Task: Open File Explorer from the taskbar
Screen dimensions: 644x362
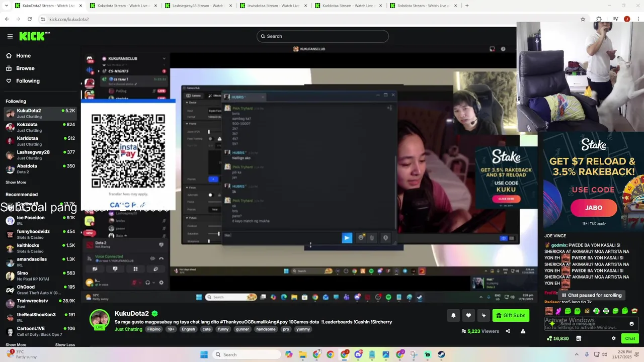Action: (303, 354)
